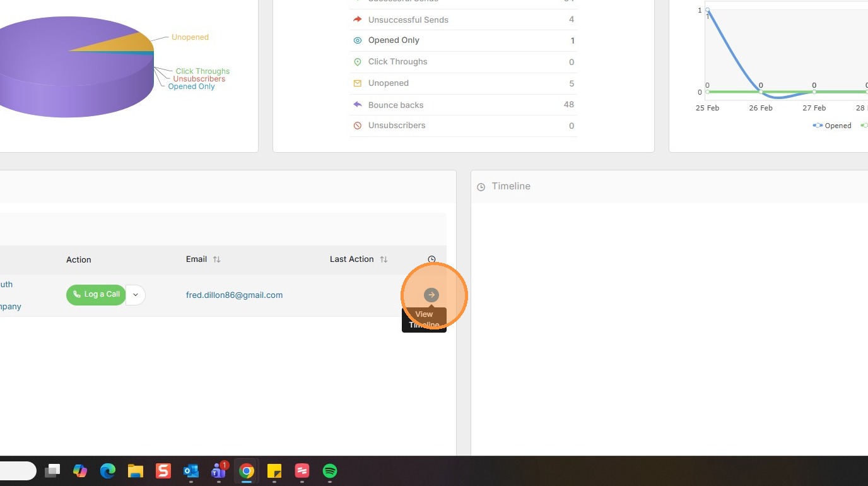Open the fred.dillon86@gmail.com email link
Viewport: 868px width, 486px height.
(x=234, y=295)
